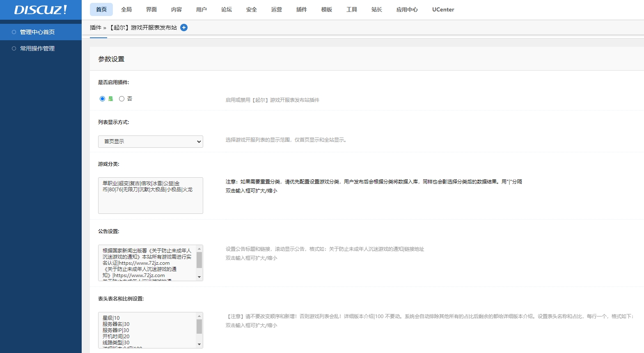Click 公告设置 textarea scroll up arrow

tap(199, 249)
